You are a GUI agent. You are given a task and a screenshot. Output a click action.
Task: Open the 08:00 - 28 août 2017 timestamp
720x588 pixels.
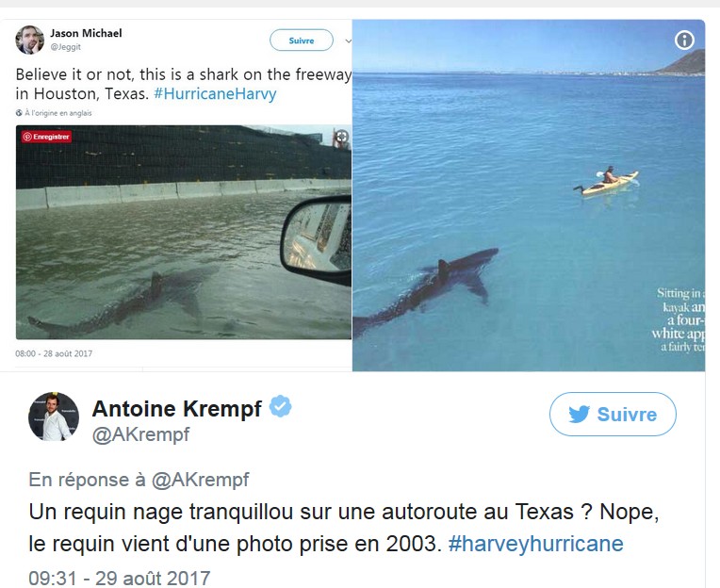click(53, 354)
